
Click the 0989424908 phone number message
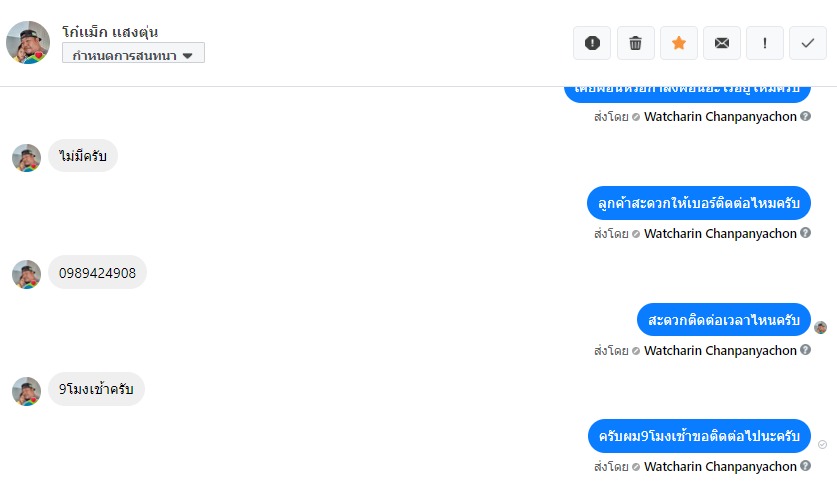97,273
